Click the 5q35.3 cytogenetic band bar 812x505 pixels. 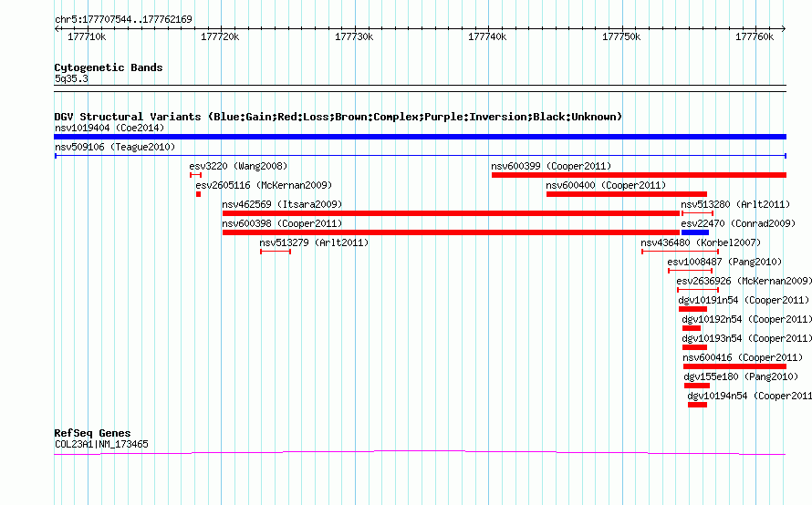420,88
